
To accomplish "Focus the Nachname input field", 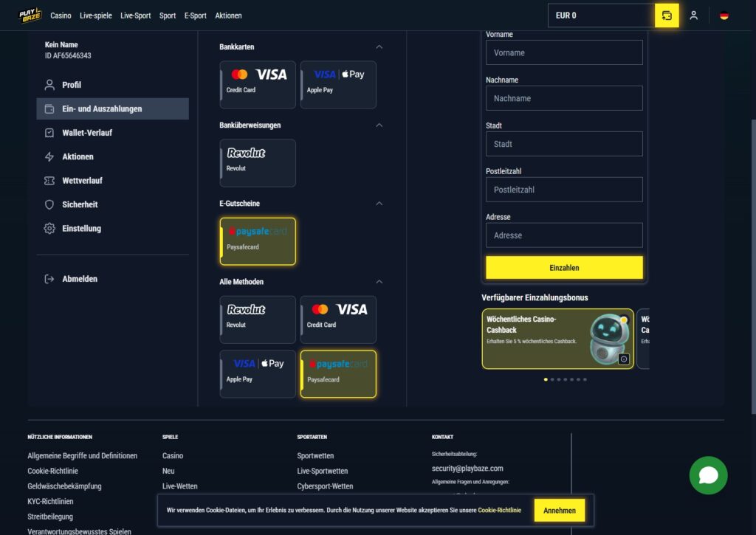I will tap(564, 98).
